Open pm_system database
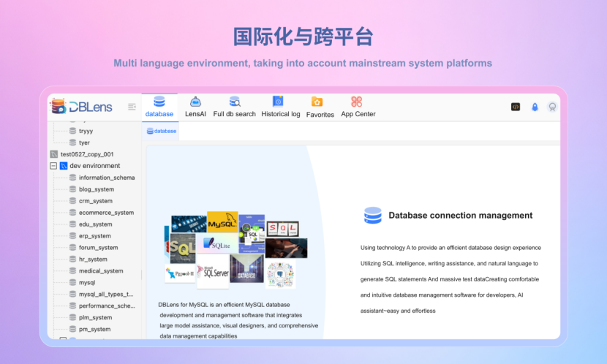The width and height of the screenshot is (607, 364). click(95, 329)
